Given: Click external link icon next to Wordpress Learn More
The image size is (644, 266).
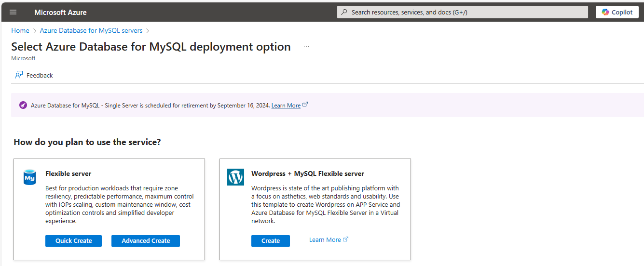Looking at the screenshot, I should [345, 239].
